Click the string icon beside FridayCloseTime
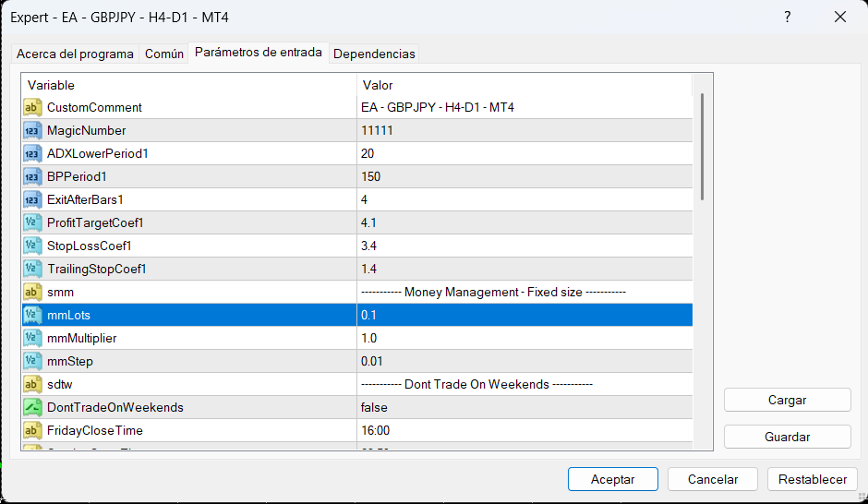Viewport: 868px width, 504px height. point(32,431)
